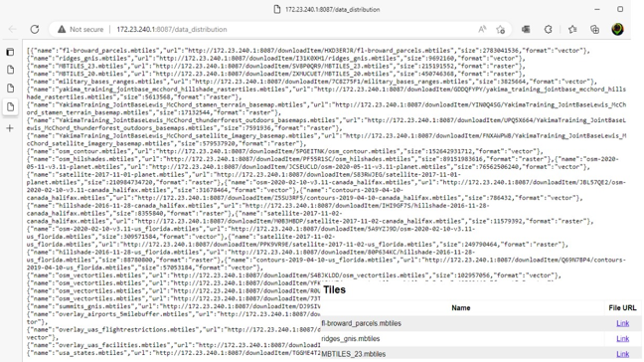Open a new tab with the plus icon

pyautogui.click(x=10, y=128)
